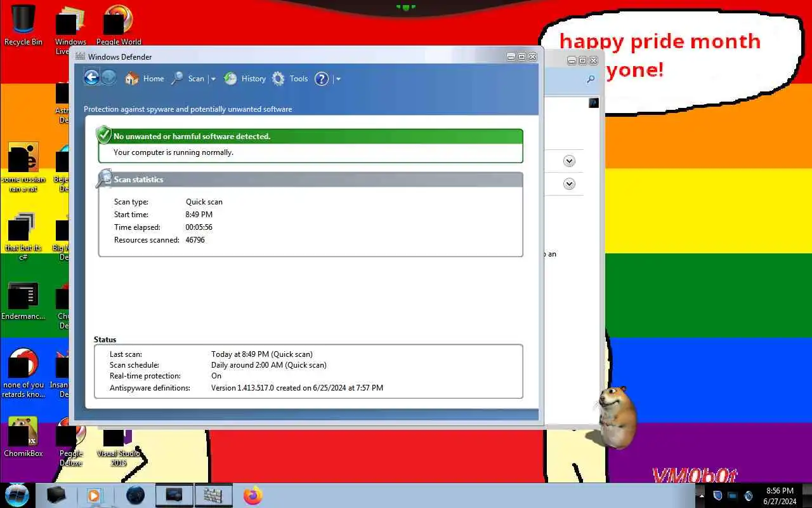Launch Firefox from the taskbar
This screenshot has width=812, height=508.
click(252, 495)
